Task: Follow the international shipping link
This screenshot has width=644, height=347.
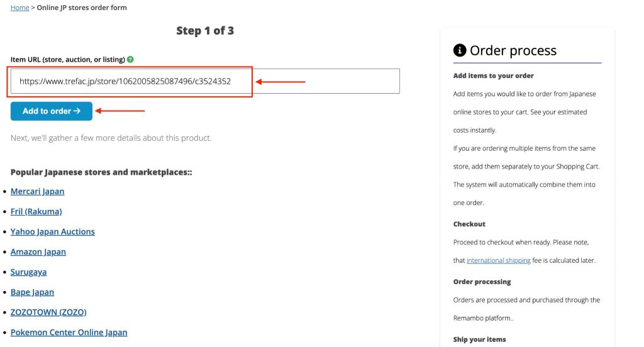Action: pos(498,260)
